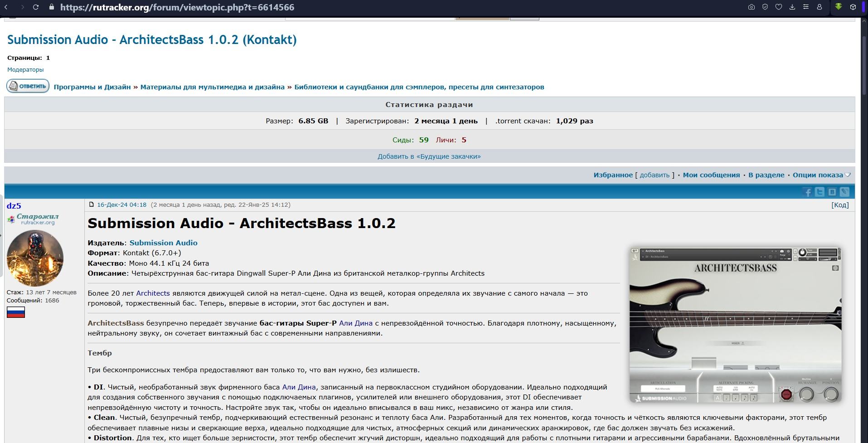The image size is (868, 443).
Task: Click the Али Дина link in the DI paragraph
Action: point(299,387)
